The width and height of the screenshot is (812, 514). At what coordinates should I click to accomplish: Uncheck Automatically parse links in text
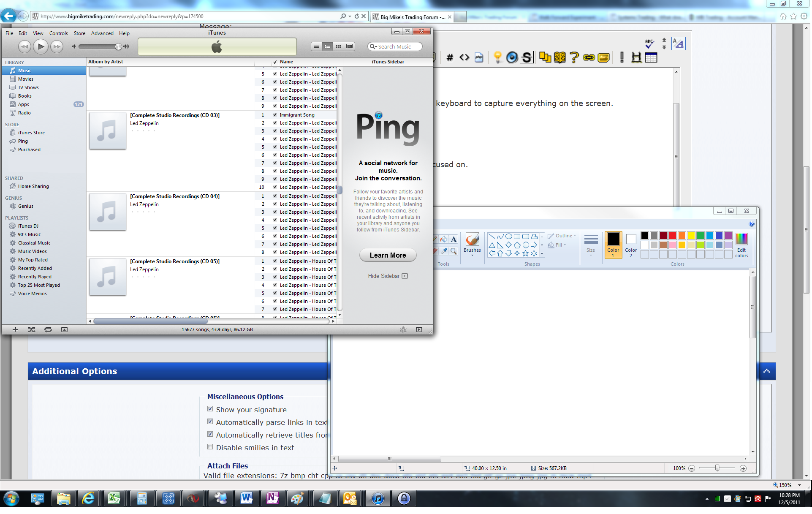[210, 422]
